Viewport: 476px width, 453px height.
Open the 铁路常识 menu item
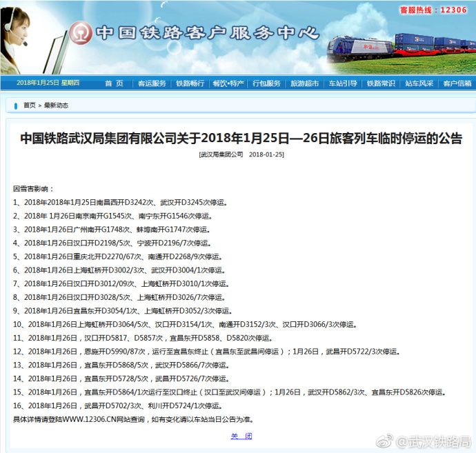pyautogui.click(x=381, y=83)
